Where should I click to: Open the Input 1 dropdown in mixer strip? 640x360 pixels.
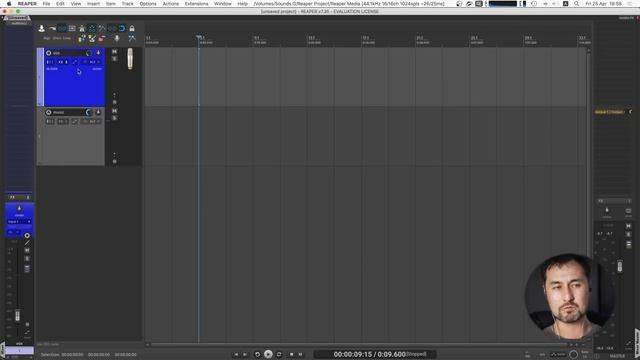point(19,222)
